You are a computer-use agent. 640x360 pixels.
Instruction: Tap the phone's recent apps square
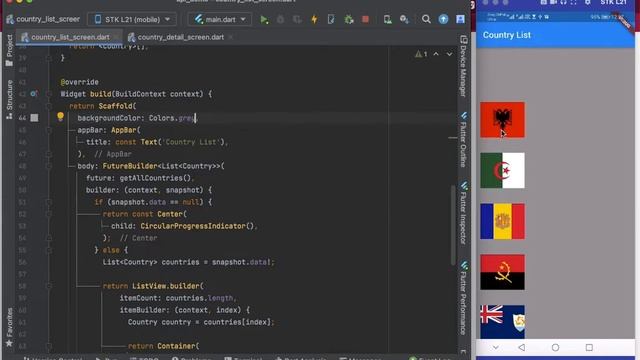pyautogui.click(x=589, y=347)
